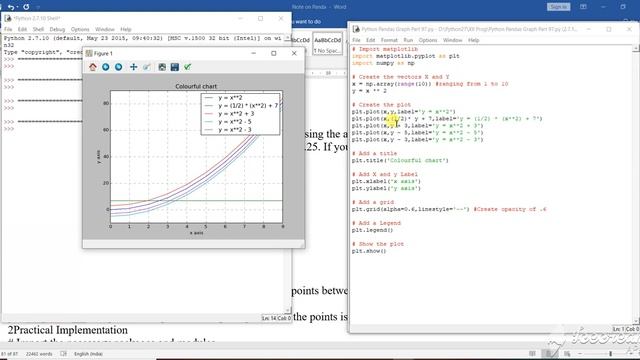Open Edit menu in the editor window
Screen dimensions: 640x360
coord(371,40)
